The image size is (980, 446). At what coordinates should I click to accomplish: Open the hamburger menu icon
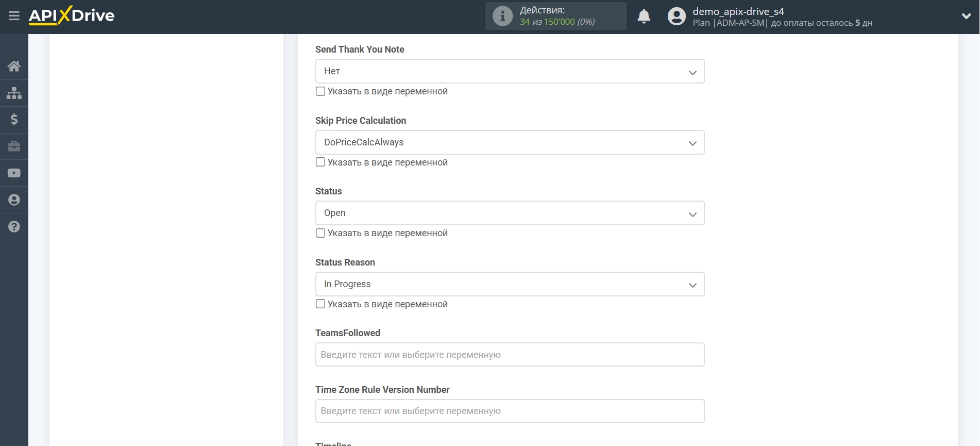point(14,16)
